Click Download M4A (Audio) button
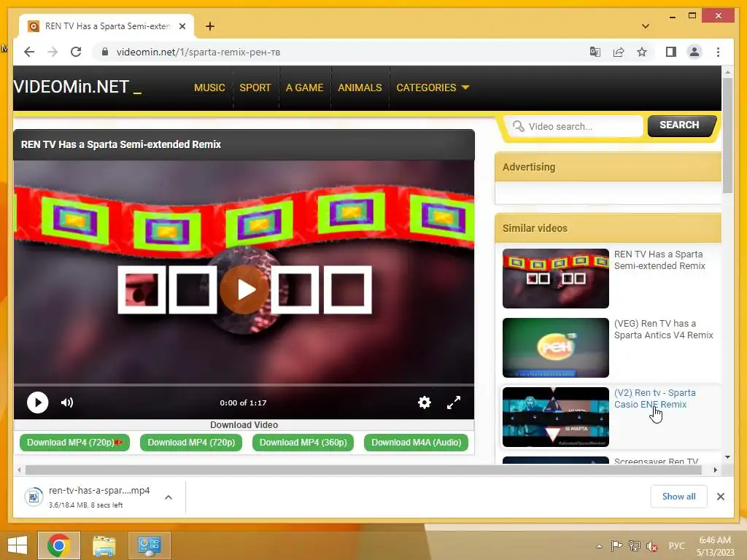This screenshot has width=747, height=560. (x=416, y=443)
